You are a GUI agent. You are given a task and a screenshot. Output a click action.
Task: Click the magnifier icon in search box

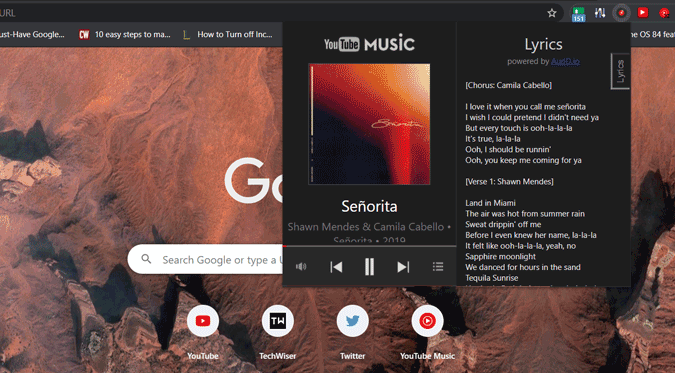coord(146,259)
